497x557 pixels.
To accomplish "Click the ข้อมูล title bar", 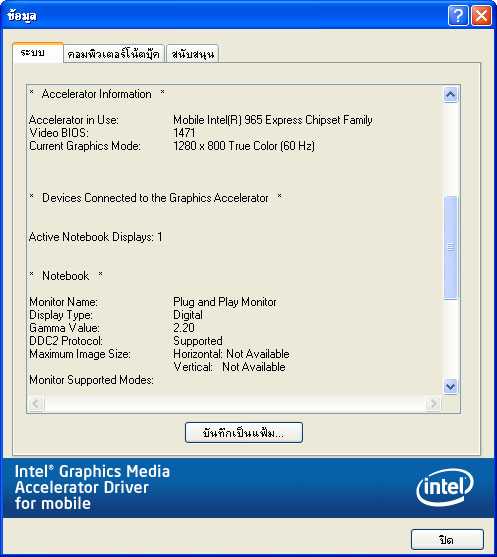I will coord(224,16).
